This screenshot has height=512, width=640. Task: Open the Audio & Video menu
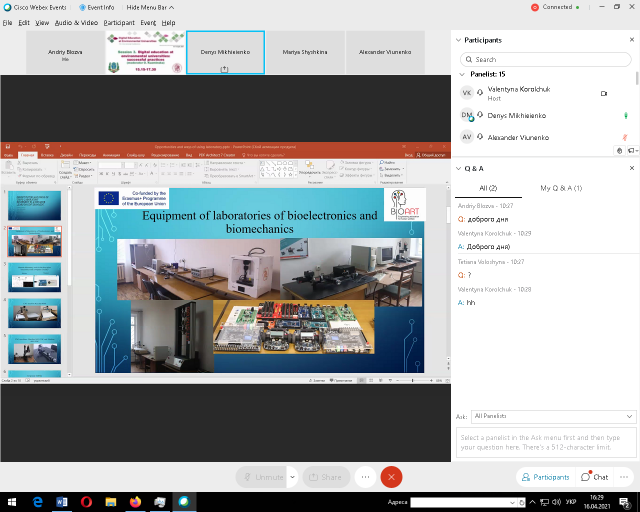click(x=76, y=22)
